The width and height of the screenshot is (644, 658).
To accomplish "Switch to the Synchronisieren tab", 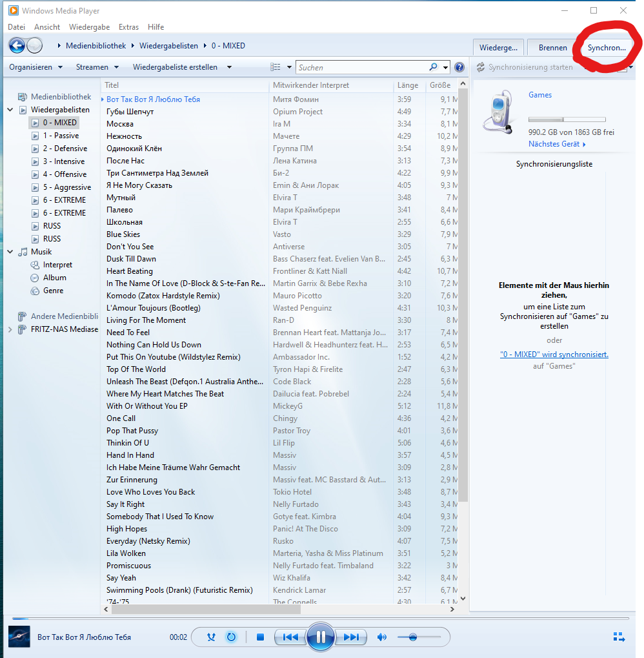I will tap(607, 47).
